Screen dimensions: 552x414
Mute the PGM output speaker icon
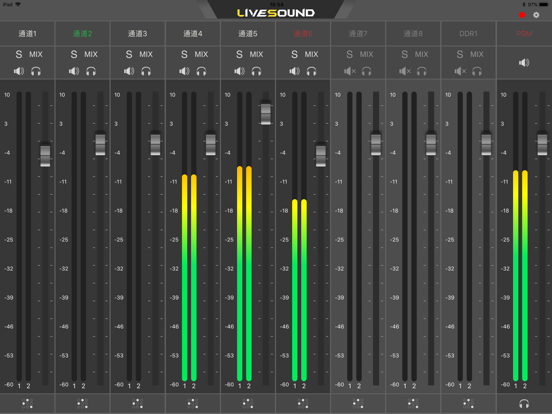(x=524, y=63)
